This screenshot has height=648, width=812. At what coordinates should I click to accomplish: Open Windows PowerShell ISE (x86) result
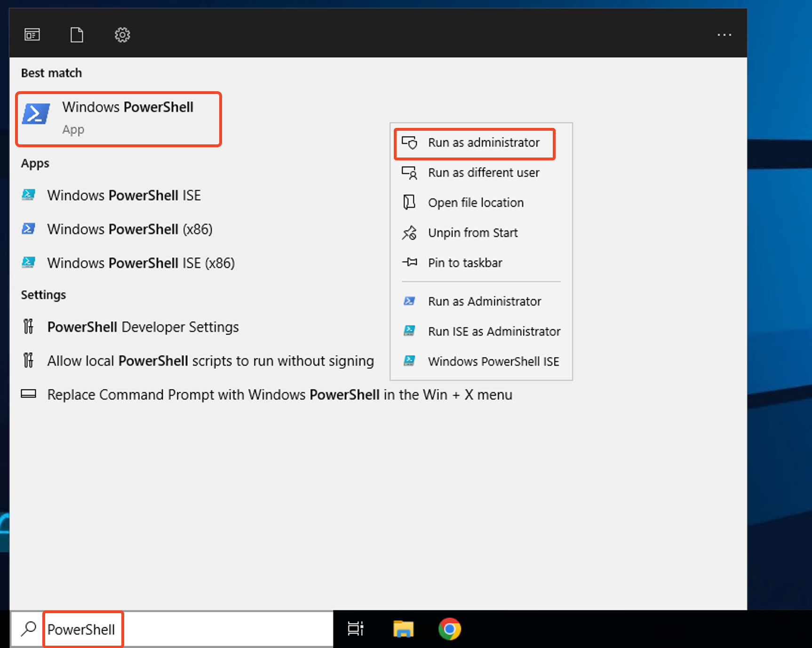pos(141,263)
